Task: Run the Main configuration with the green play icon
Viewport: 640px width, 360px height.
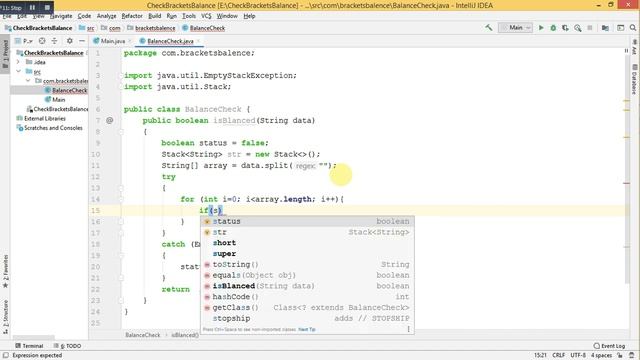Action: tap(541, 28)
